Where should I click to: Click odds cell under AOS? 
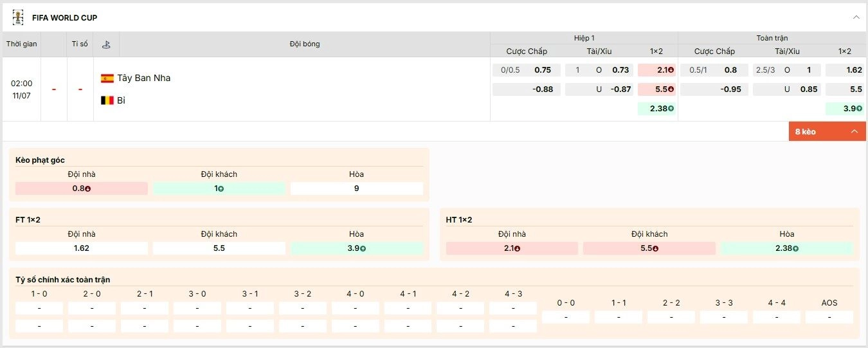point(829,317)
